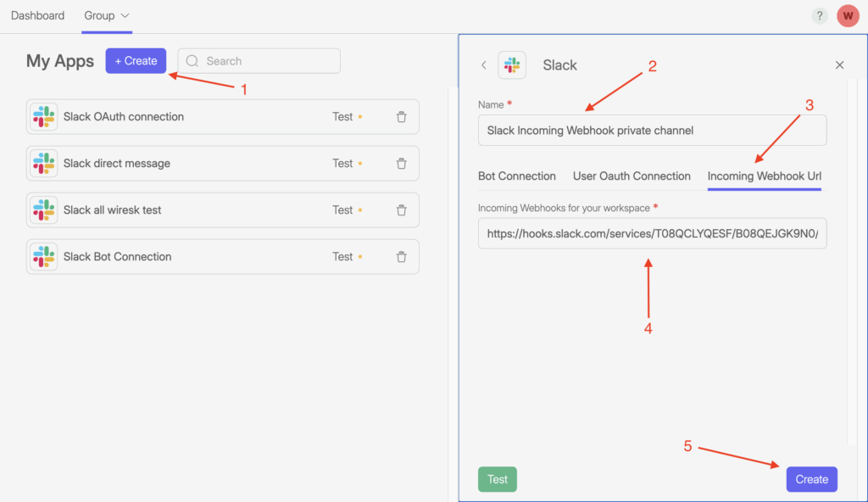Open the help question mark icon

pyautogui.click(x=819, y=16)
